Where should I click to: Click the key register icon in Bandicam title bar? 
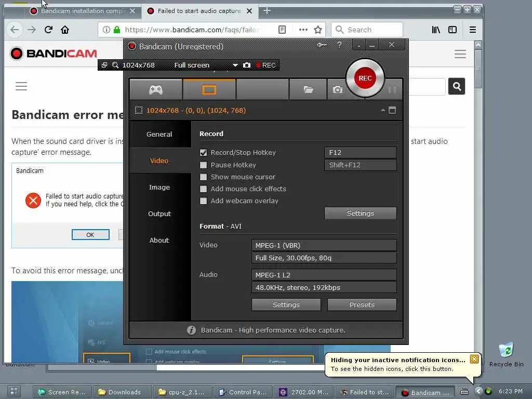tap(322, 45)
